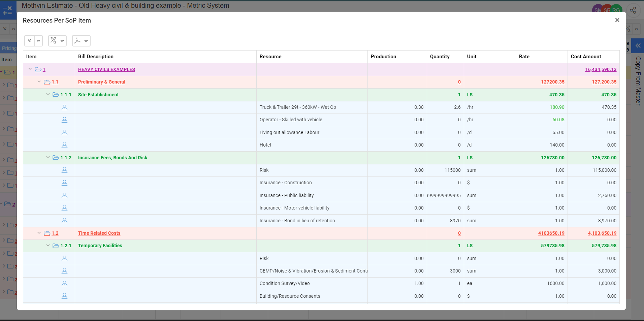The image size is (644, 321).
Task: Click the double-arrow icon above Copy From Master
Action: click(638, 45)
